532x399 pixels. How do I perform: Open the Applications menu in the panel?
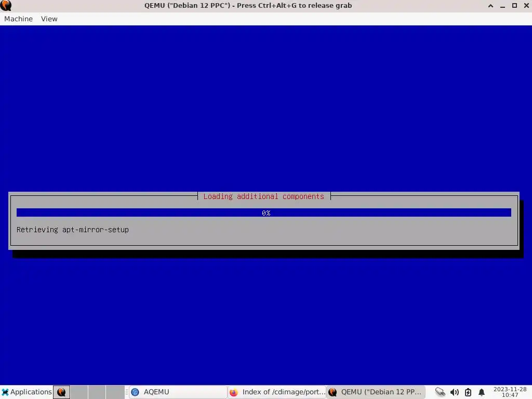(26, 392)
